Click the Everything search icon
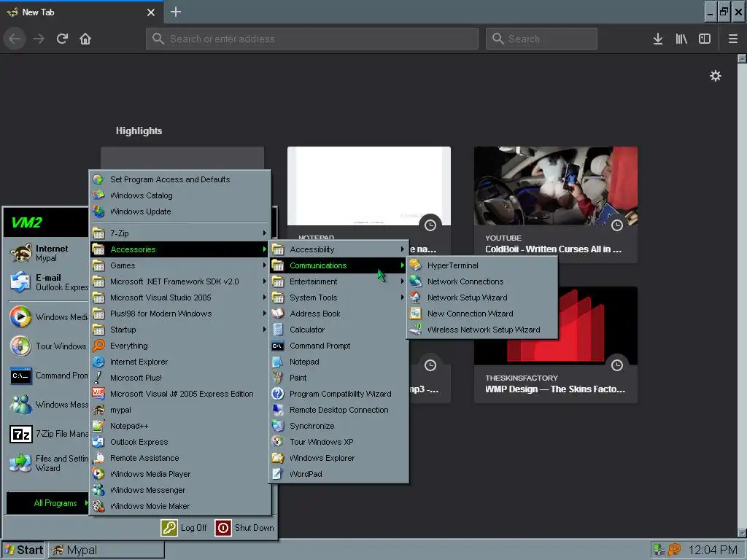 [98, 346]
